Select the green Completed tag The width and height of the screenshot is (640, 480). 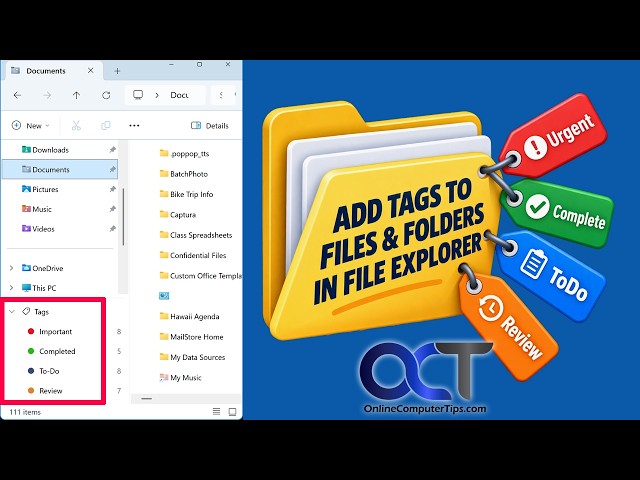tap(52, 351)
